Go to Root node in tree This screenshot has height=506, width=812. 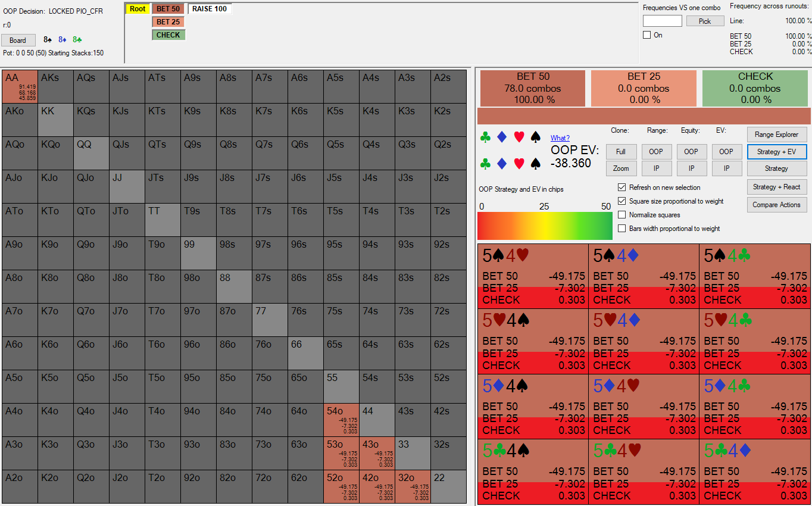138,9
